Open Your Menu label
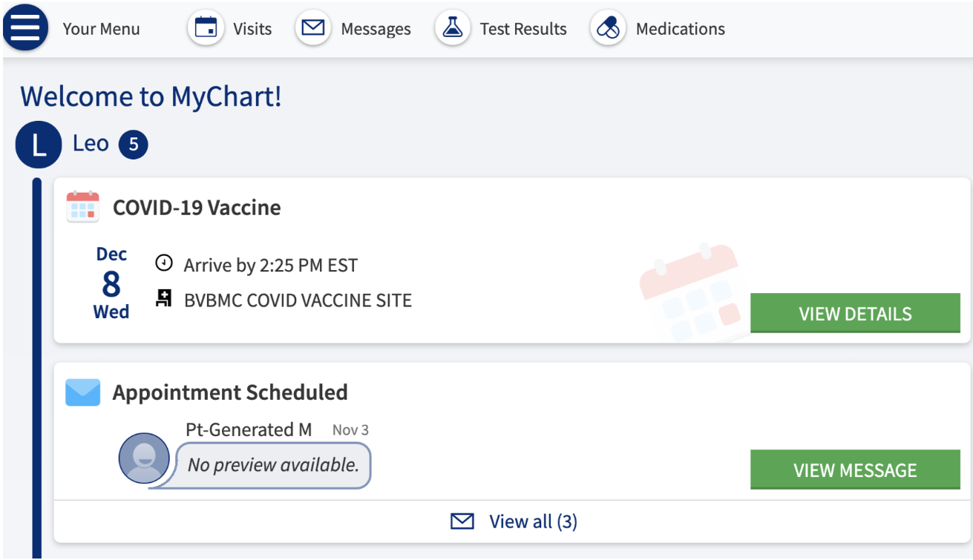Screen dimensions: 973x560 tap(101, 29)
